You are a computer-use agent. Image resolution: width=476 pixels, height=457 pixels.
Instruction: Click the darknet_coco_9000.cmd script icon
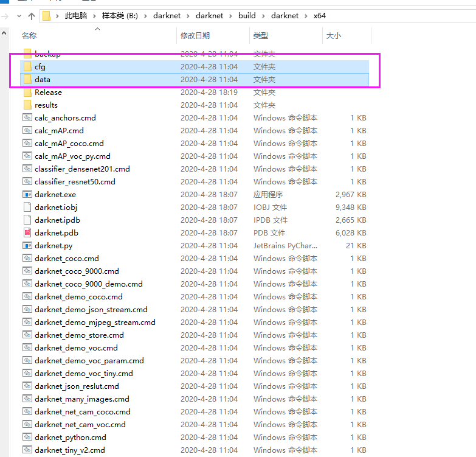click(x=27, y=271)
